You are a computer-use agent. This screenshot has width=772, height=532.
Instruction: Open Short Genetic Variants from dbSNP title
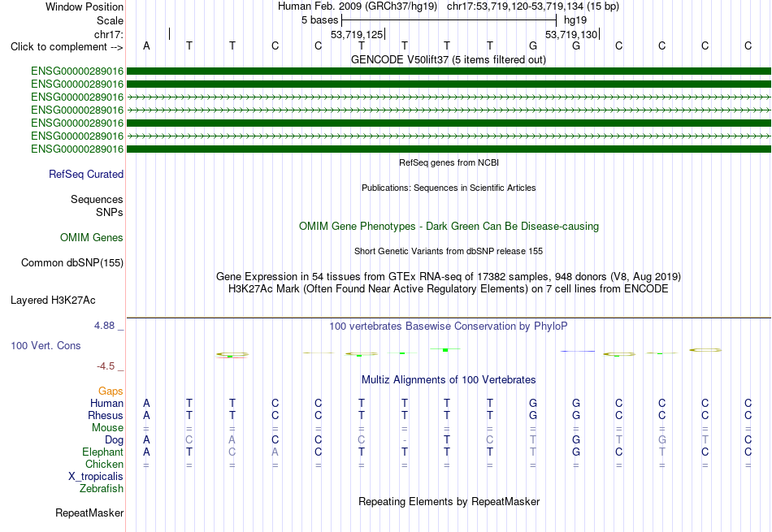449,251
